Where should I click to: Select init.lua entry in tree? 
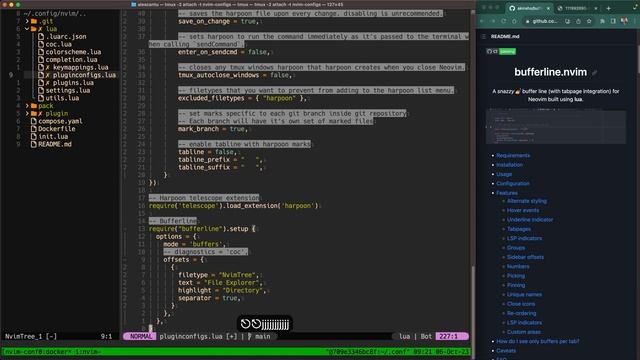[x=53, y=136]
